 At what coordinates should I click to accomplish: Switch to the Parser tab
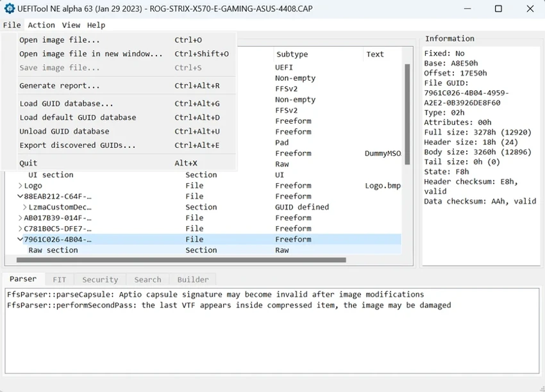pos(23,279)
